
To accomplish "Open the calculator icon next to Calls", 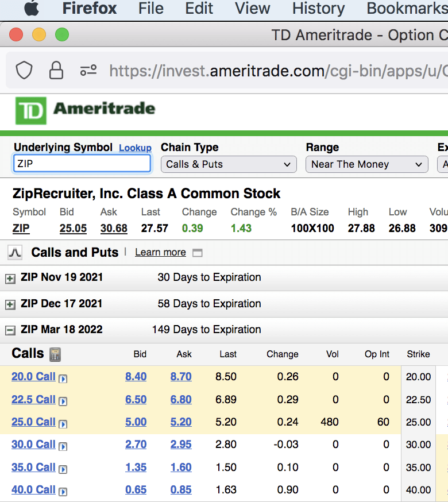I will pos(55,354).
